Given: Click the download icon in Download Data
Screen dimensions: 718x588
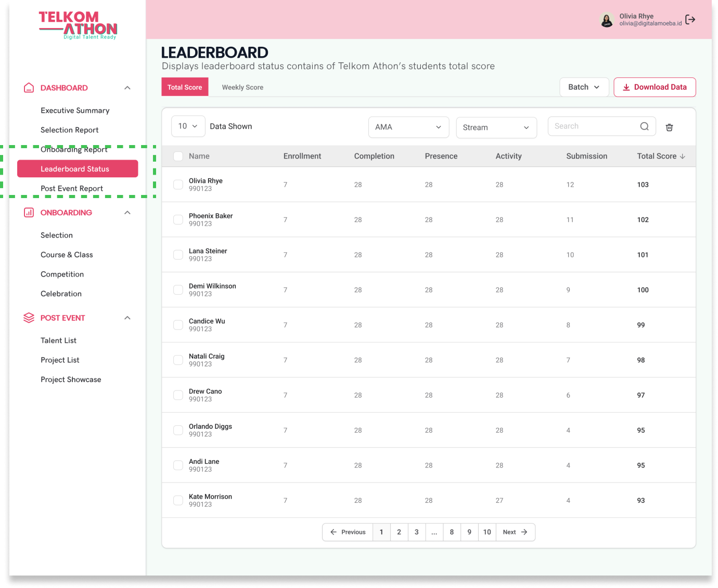Looking at the screenshot, I should (626, 87).
